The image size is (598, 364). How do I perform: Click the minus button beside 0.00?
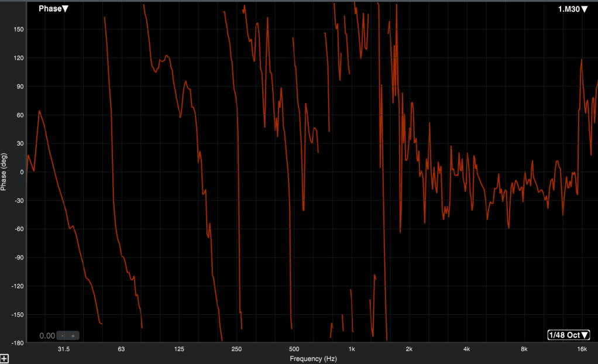point(63,336)
